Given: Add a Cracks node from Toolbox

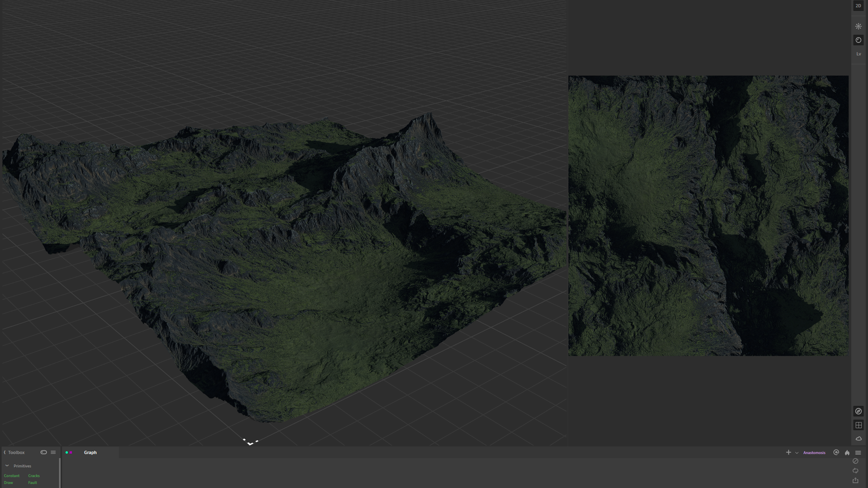Looking at the screenshot, I should pyautogui.click(x=34, y=476).
